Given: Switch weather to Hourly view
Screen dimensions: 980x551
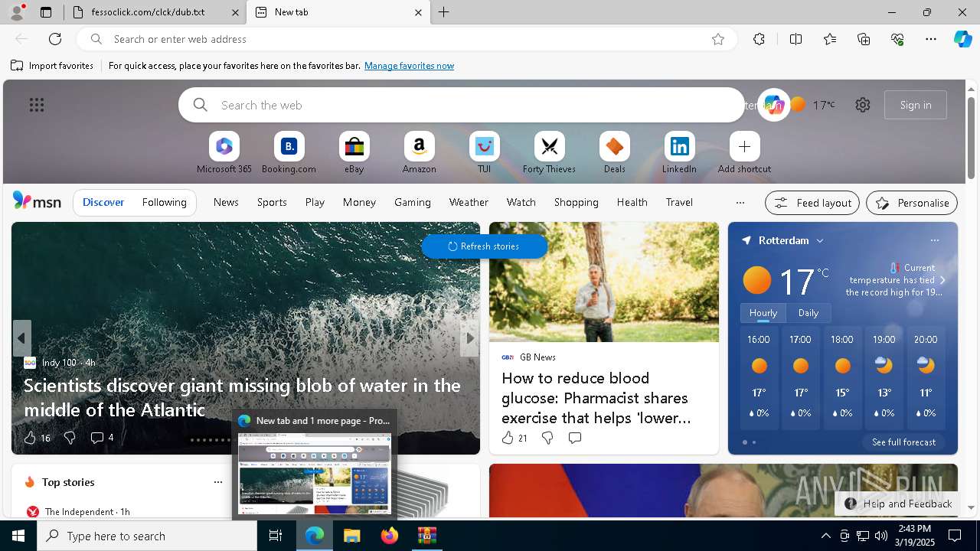Looking at the screenshot, I should click(x=763, y=313).
